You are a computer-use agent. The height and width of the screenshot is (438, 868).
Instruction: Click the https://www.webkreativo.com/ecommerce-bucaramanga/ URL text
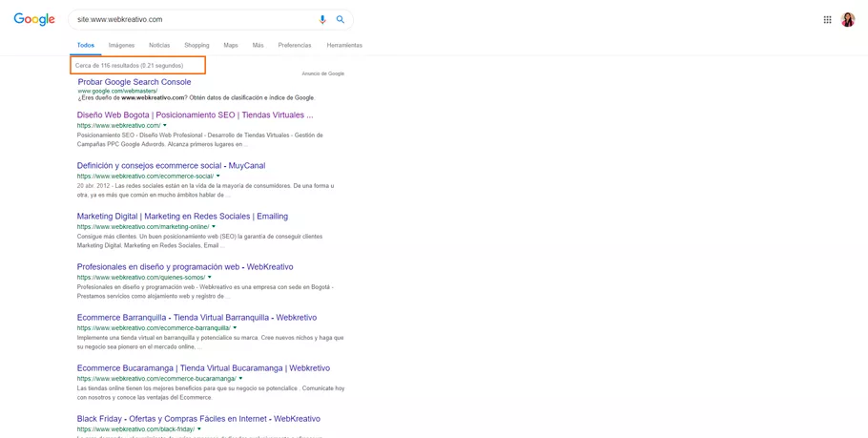[156, 379]
